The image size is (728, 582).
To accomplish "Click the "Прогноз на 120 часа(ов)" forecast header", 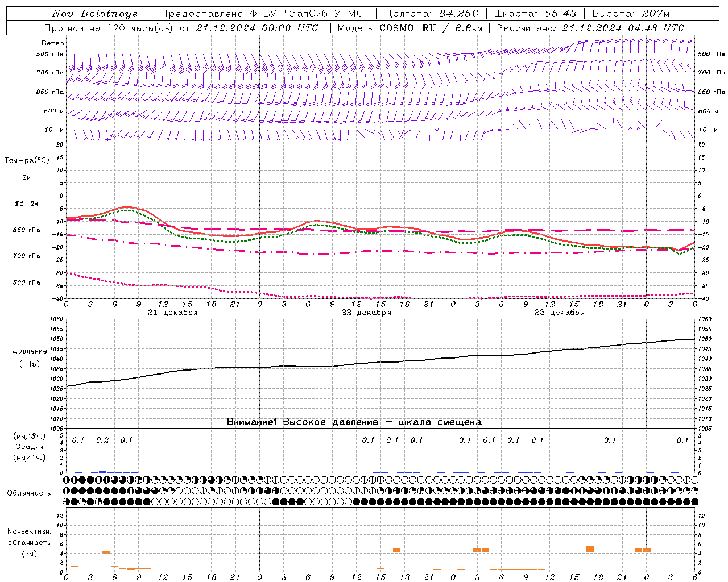I will point(109,28).
